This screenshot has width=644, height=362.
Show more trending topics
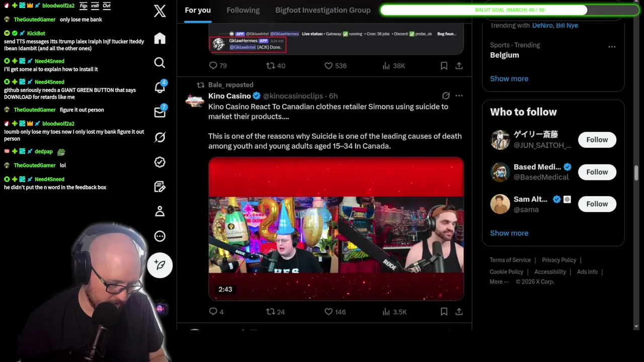click(509, 78)
